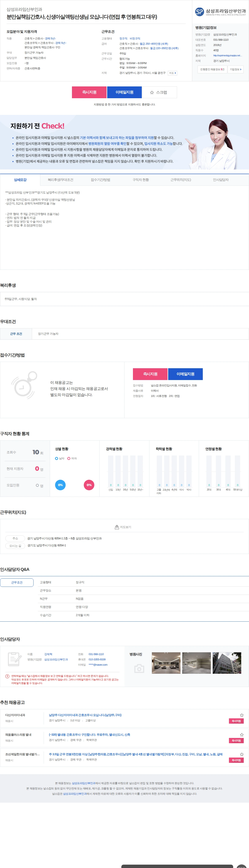
Task: Click the 현재 지원자 0 명 statistic
Action: [25, 469]
